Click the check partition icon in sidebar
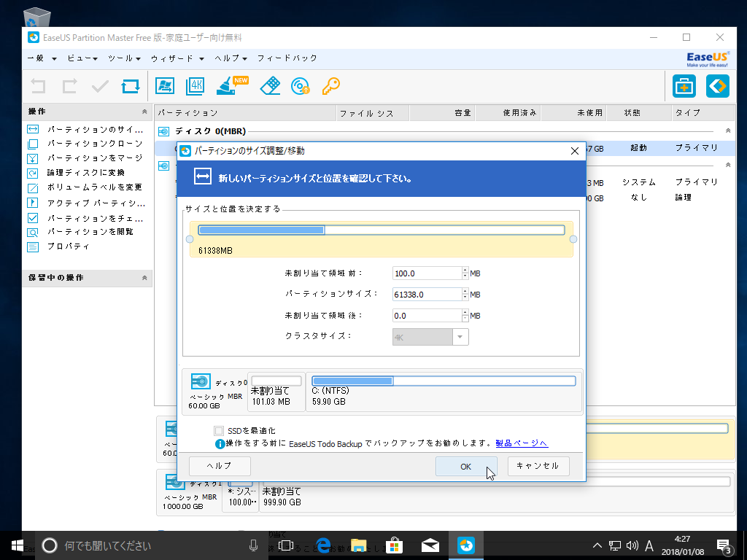Viewport: 747px width, 560px height. 33,218
